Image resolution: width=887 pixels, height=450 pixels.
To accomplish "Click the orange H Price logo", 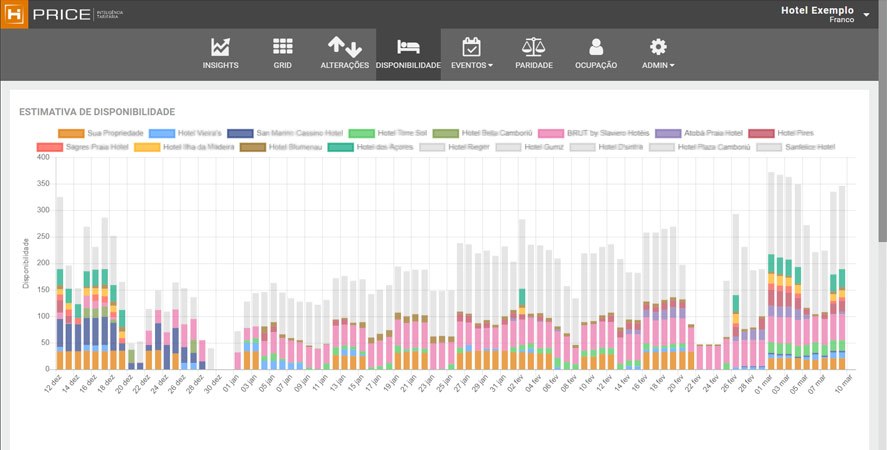I will 14,15.
